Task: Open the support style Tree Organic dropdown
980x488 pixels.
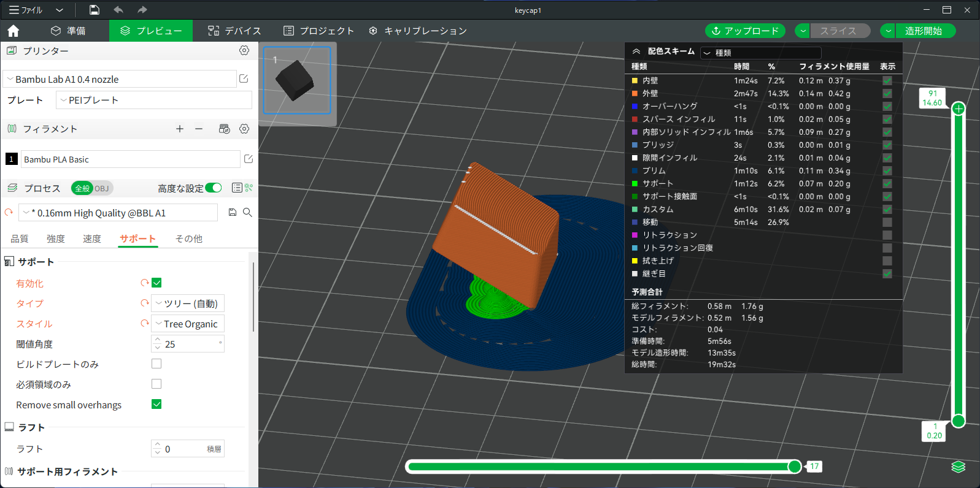Action: tap(188, 324)
